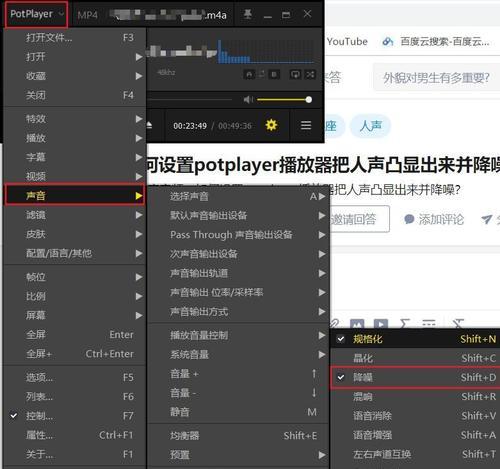The height and width of the screenshot is (469, 500).
Task: Open 均衡器 equalizer entry
Action: 238,435
